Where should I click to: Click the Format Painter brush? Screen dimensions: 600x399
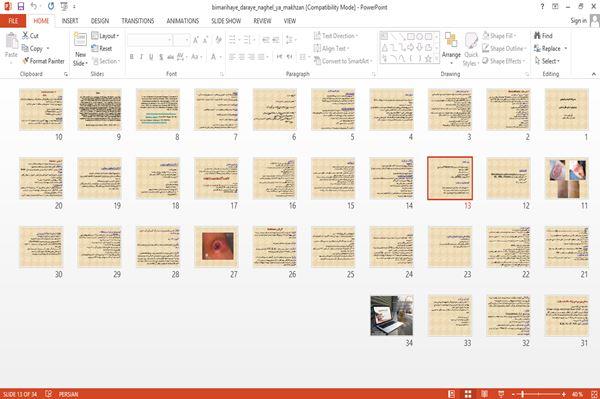click(x=43, y=61)
